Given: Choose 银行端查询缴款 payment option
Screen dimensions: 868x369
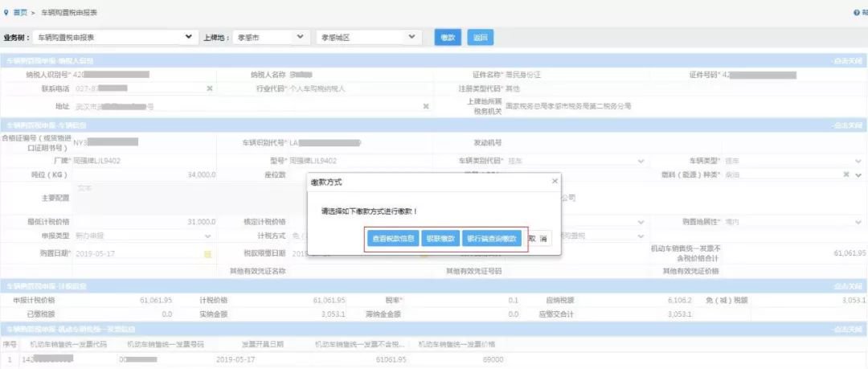Looking at the screenshot, I should tap(493, 239).
